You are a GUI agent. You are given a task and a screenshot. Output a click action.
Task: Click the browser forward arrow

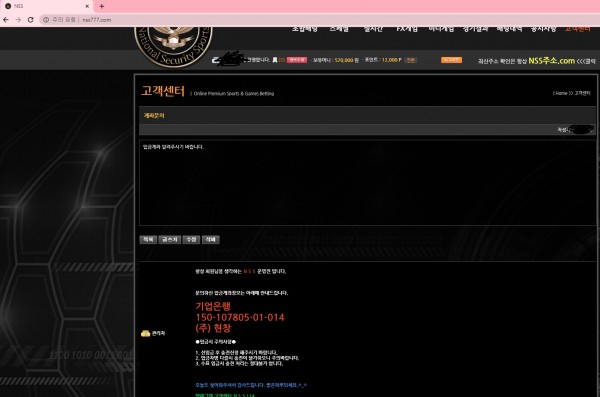18,20
